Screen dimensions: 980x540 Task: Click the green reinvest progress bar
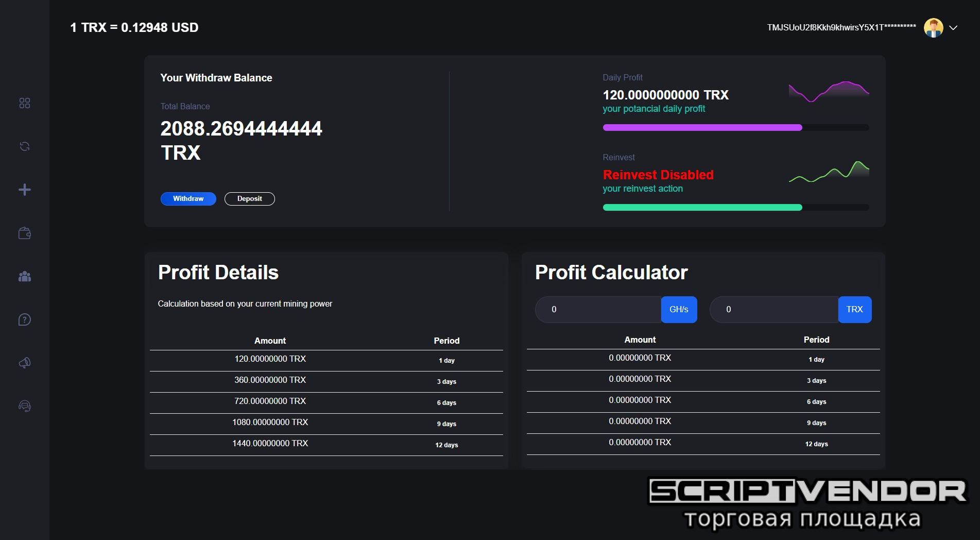(736, 207)
